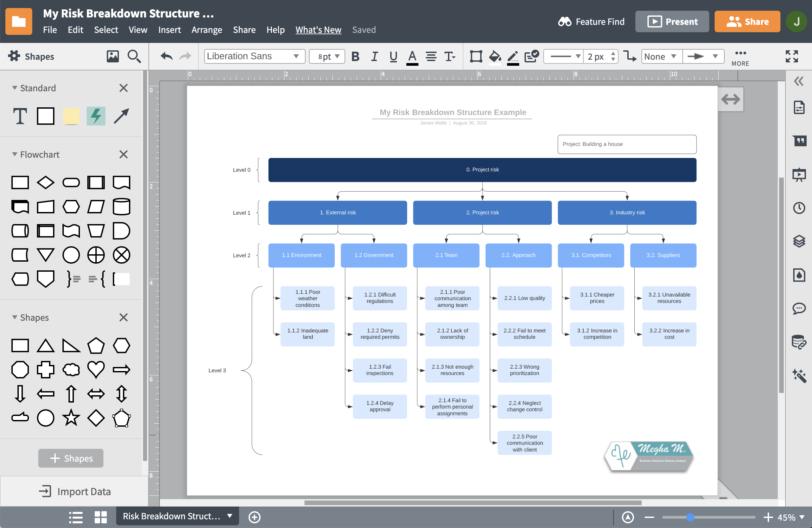Click the Share button
Screen dimensions: 812x528
[x=747, y=21]
